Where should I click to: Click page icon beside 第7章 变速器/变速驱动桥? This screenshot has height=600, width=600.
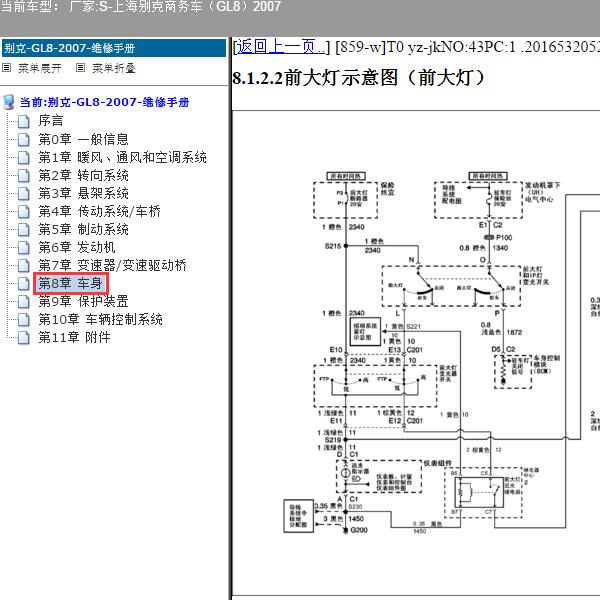(x=23, y=265)
